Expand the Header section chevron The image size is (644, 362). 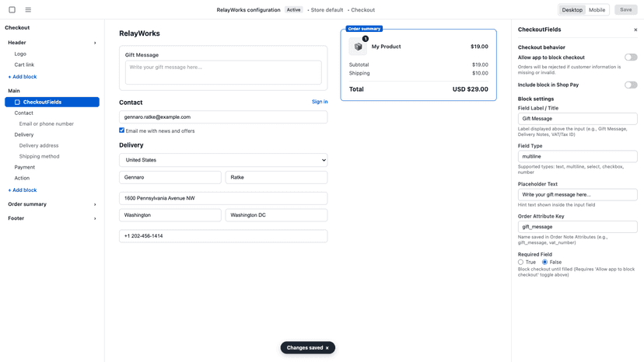click(x=95, y=43)
